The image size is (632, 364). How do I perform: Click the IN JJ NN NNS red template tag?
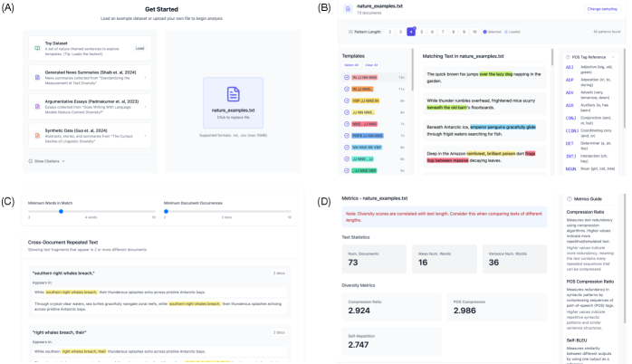[364, 77]
